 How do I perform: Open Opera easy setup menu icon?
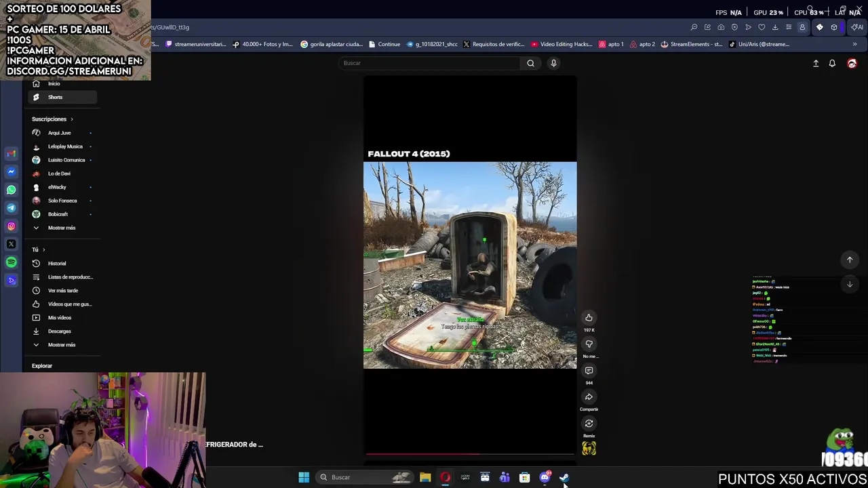click(x=789, y=27)
